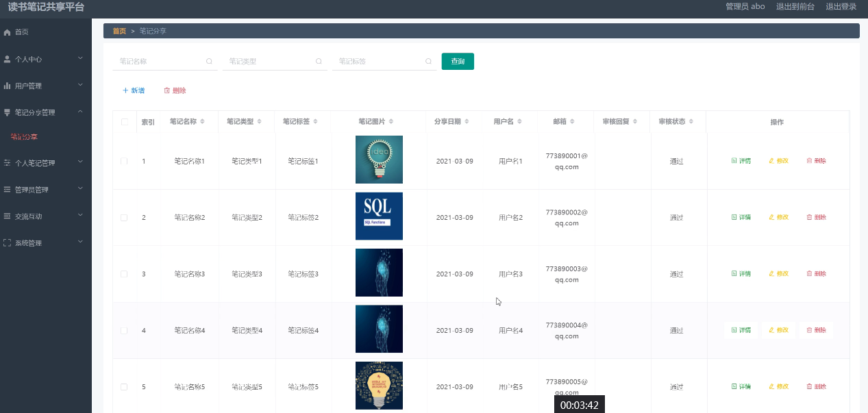Expand the 交流互动 menu chevron
Screen dimensions: 868x413
[x=80, y=215]
